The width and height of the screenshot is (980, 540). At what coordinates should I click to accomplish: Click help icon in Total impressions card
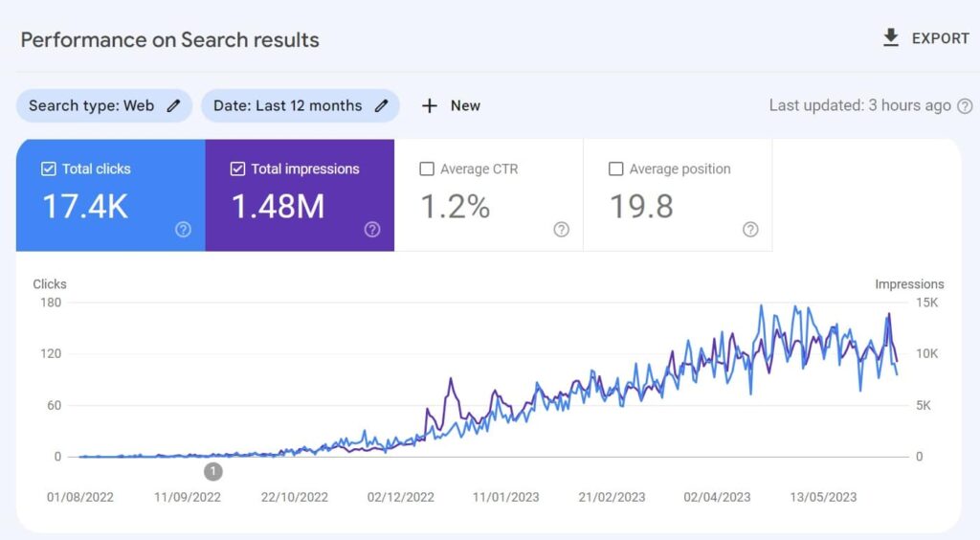372,230
